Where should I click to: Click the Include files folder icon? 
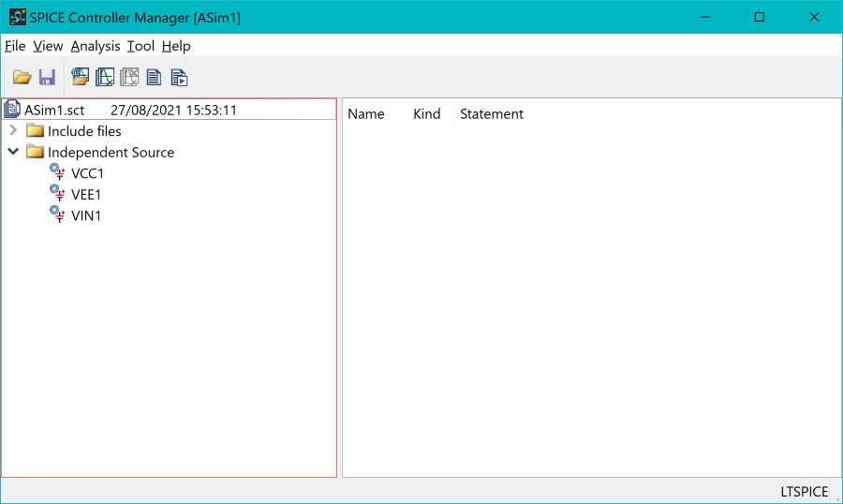coord(35,131)
